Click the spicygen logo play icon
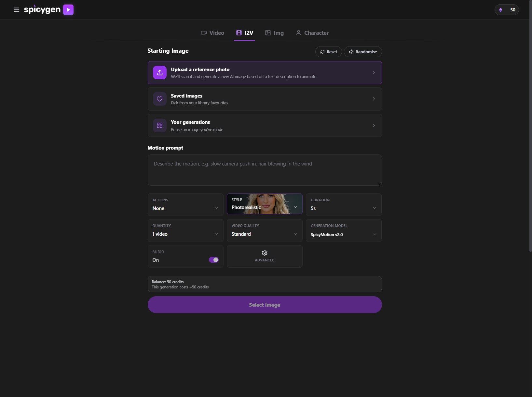The image size is (532, 397). [68, 10]
